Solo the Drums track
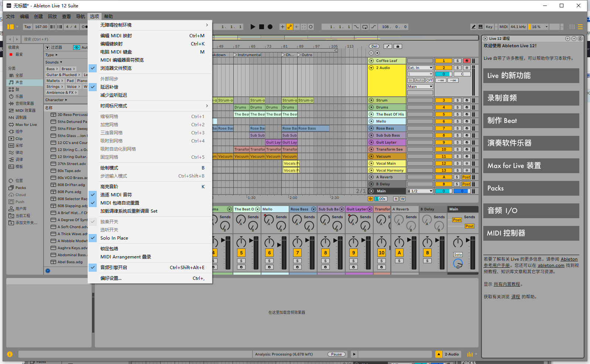 457,107
